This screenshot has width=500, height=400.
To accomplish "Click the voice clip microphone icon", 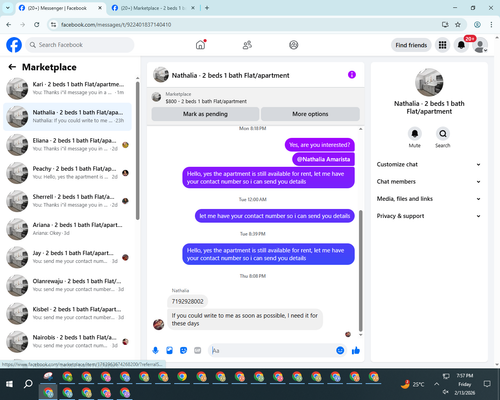I will coord(155,350).
